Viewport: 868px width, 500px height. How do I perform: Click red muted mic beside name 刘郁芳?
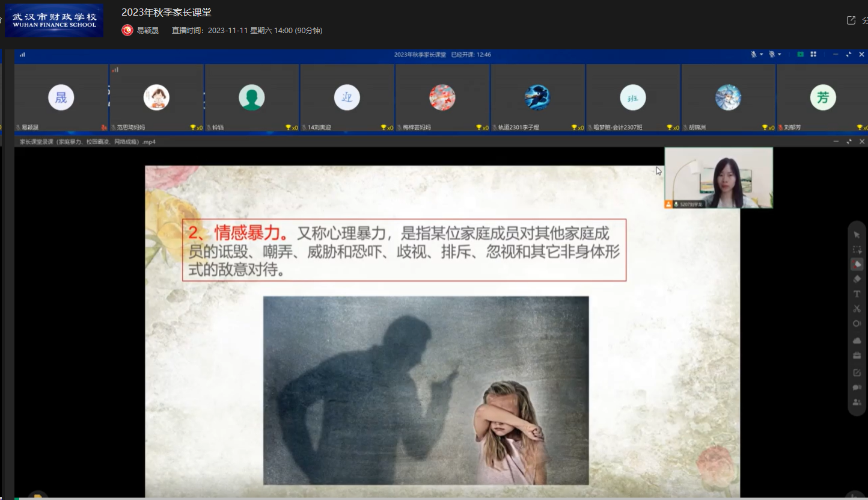pos(781,128)
